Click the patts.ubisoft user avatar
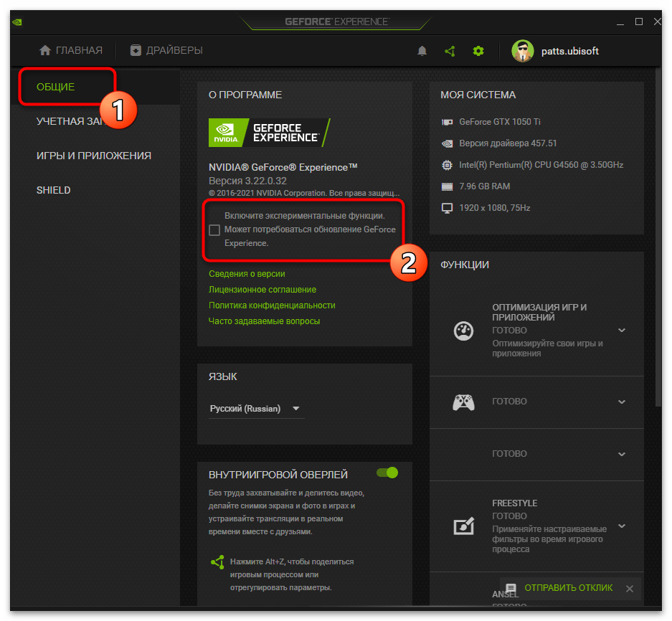Image resolution: width=672 pixels, height=621 pixels. pos(523,51)
